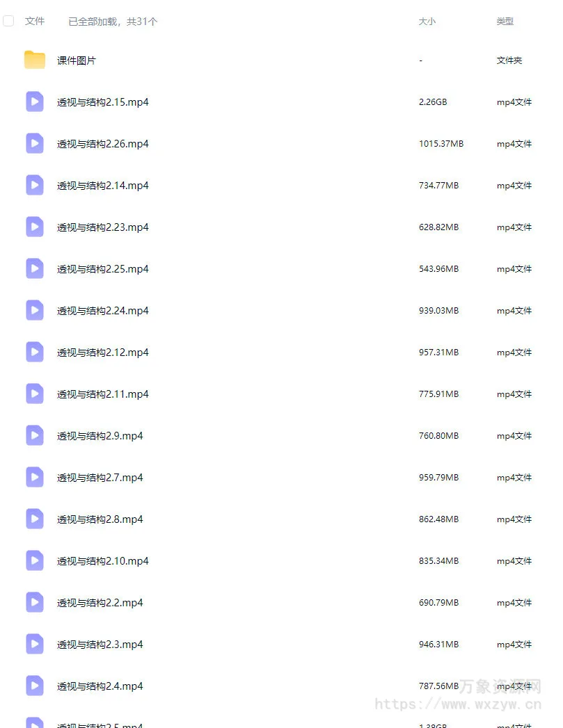Open the 课件图片 folder icon

34,60
